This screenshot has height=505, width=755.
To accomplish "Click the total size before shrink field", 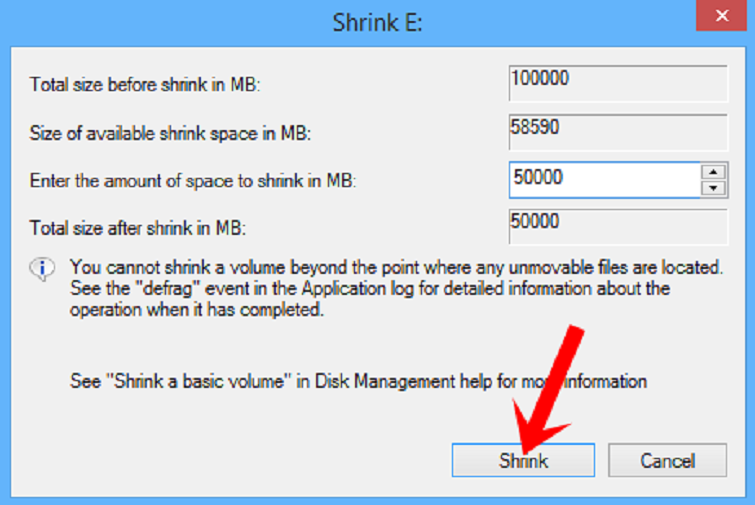I will 616,82.
